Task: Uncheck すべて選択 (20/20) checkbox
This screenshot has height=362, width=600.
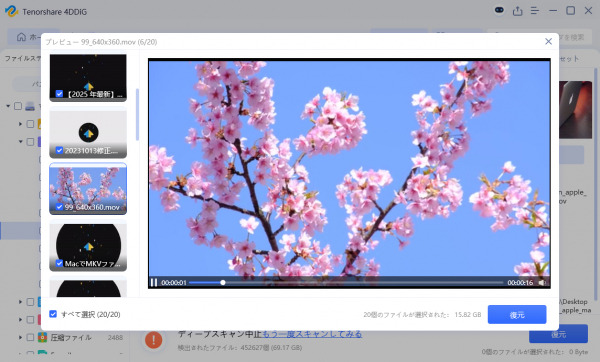Action: pos(53,314)
